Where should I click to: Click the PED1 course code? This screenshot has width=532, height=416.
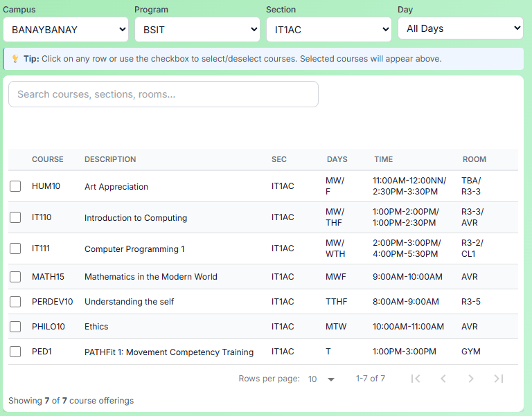click(42, 352)
